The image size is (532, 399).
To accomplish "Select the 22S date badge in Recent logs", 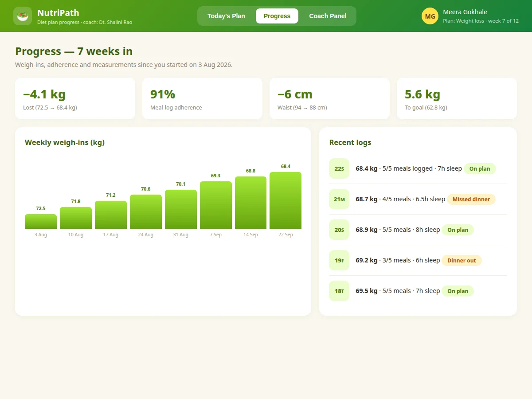I will point(339,168).
